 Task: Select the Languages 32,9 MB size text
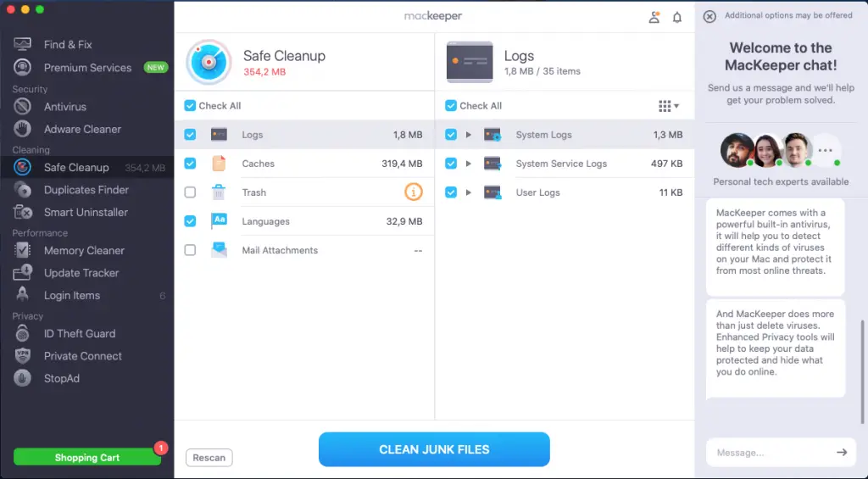coord(404,221)
